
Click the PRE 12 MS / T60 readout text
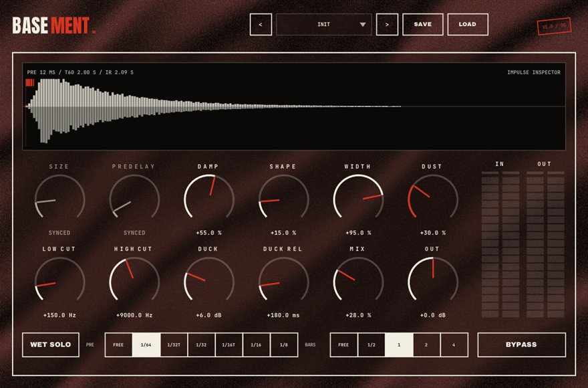pos(80,72)
